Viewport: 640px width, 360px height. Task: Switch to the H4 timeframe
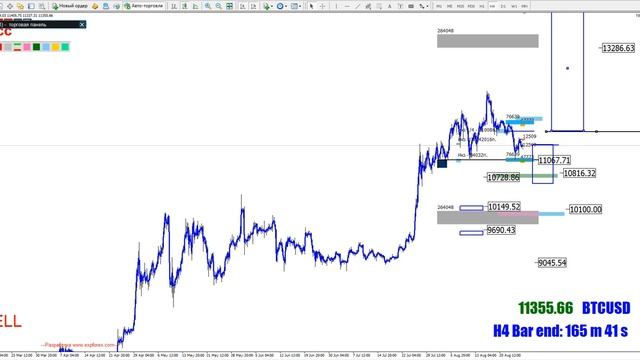coord(492,6)
